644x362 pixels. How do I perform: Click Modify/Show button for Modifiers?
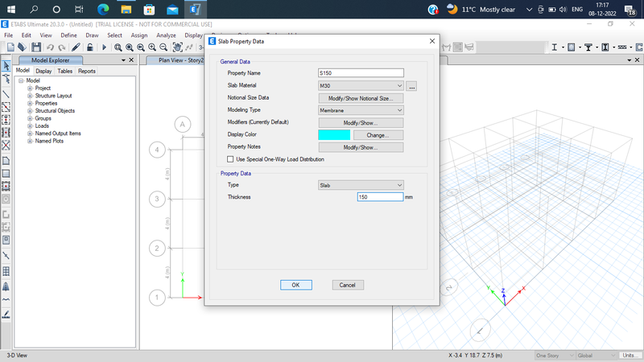click(x=361, y=123)
